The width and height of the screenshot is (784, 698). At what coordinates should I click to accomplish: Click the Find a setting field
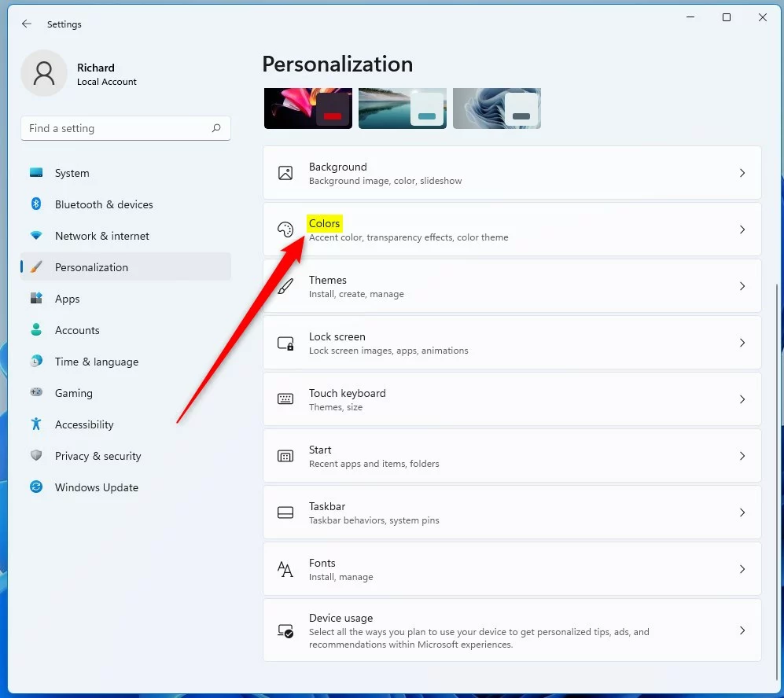coord(126,128)
